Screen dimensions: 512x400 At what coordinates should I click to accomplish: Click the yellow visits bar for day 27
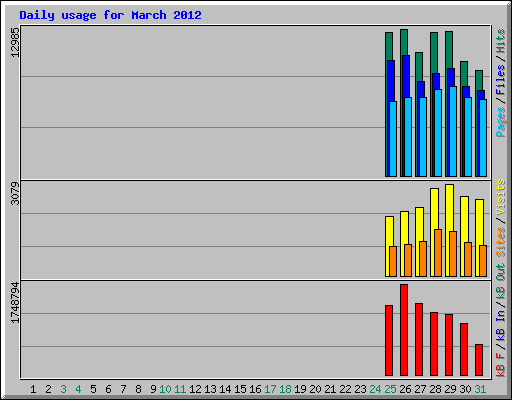(419, 224)
